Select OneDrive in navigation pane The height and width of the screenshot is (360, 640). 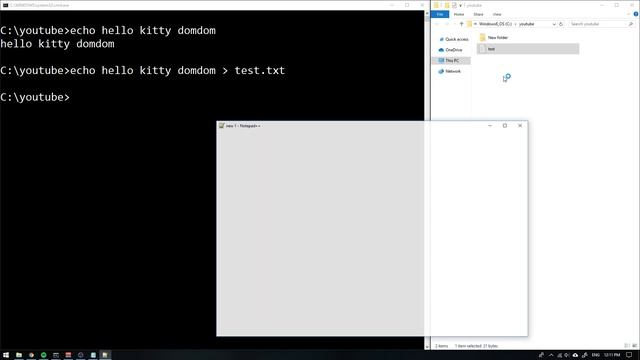click(x=450, y=50)
